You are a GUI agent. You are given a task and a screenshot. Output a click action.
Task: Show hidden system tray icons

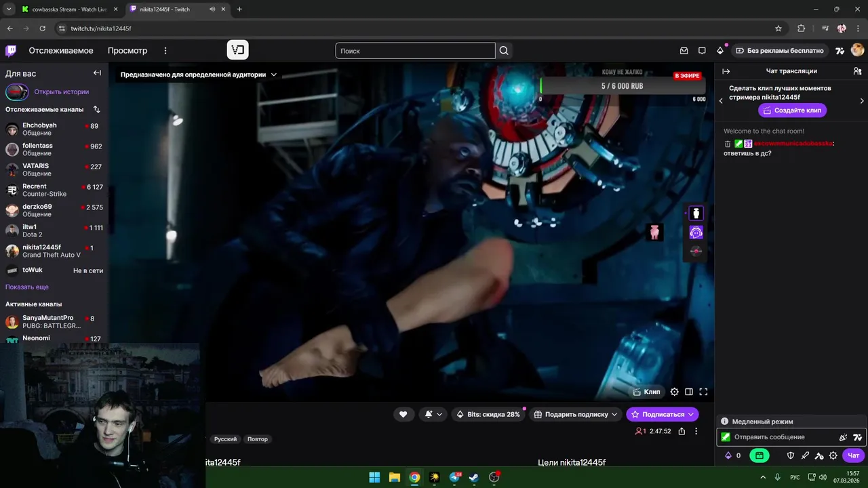tap(763, 477)
